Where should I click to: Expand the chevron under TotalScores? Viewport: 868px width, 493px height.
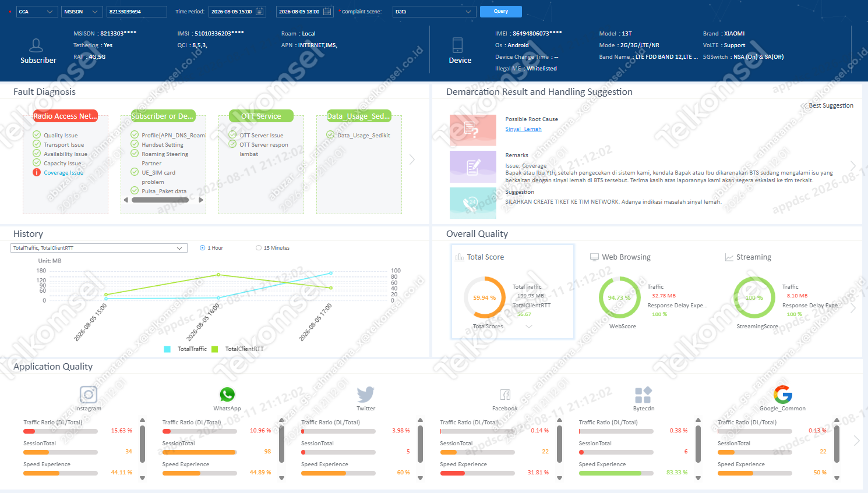[x=529, y=327]
